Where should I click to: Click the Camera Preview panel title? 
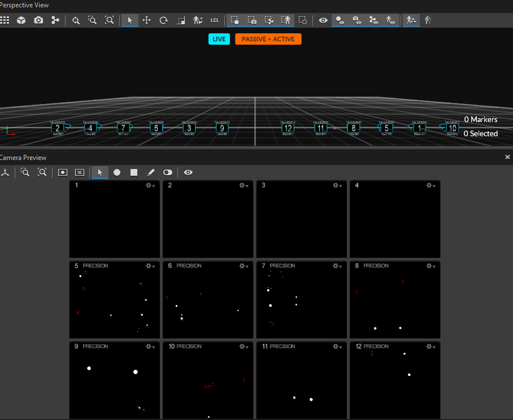(x=23, y=157)
